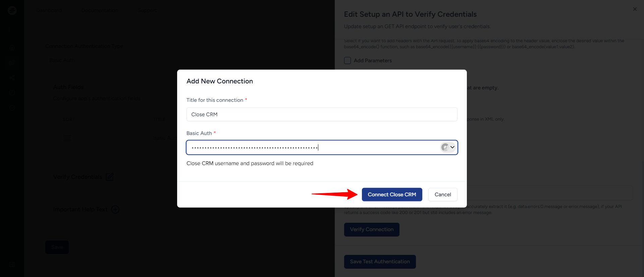Open the Support menu item
Viewport: 644px width, 277px height.
(x=147, y=10)
